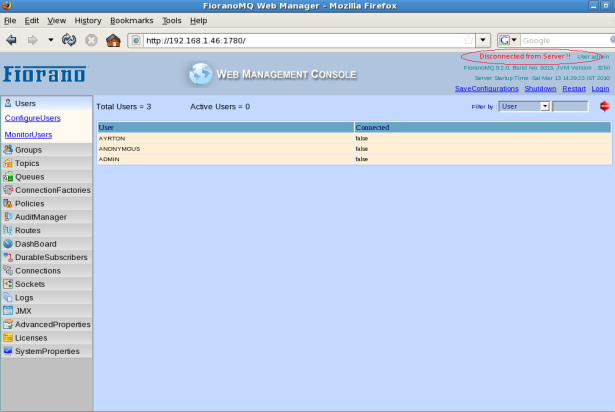615x412 pixels.
Task: Click the Queues sidebar icon
Action: 8,177
